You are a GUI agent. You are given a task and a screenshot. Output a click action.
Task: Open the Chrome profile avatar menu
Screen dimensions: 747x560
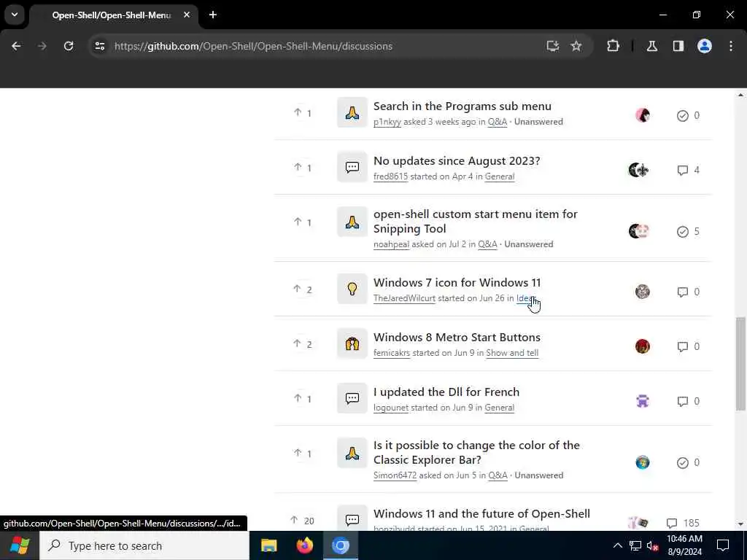(x=705, y=46)
